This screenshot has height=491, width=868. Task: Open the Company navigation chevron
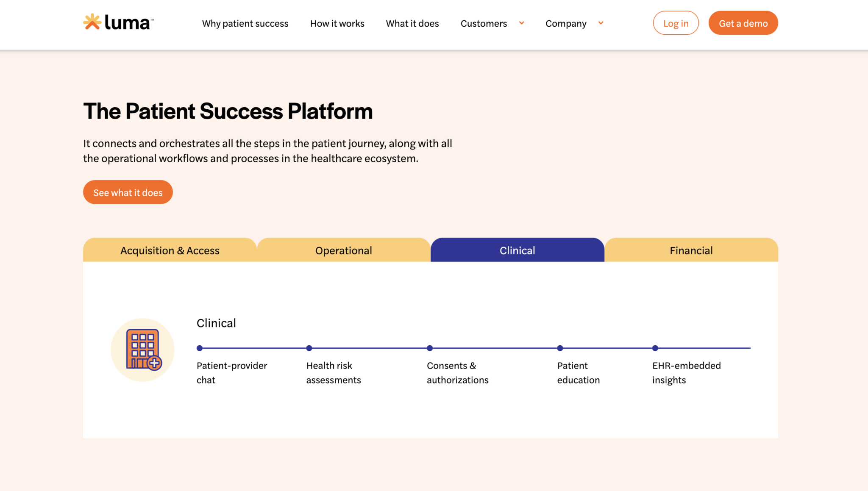point(601,23)
